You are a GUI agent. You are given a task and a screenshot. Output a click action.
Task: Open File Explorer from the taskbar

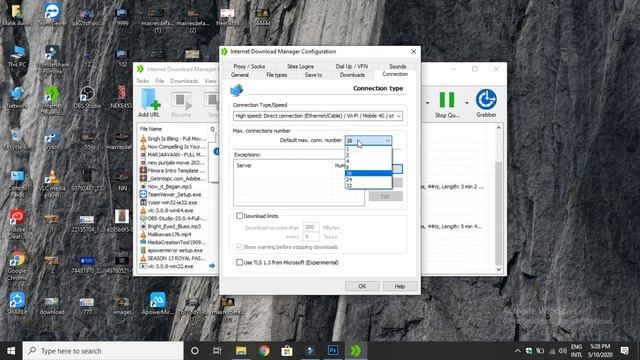coord(241,351)
